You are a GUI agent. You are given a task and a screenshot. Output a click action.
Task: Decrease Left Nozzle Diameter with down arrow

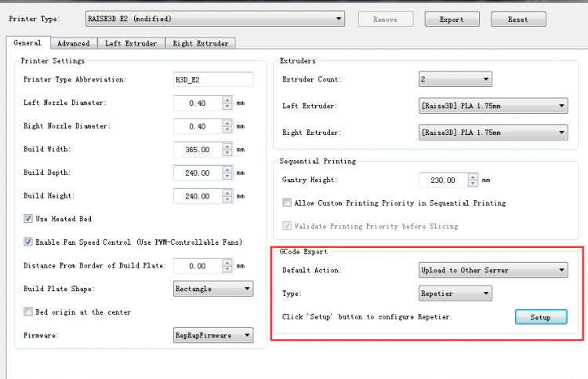point(227,107)
